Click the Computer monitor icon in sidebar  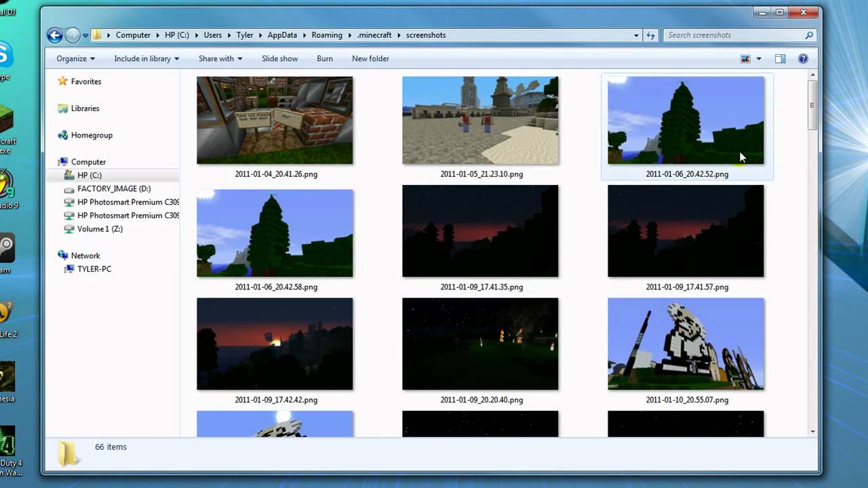point(62,162)
